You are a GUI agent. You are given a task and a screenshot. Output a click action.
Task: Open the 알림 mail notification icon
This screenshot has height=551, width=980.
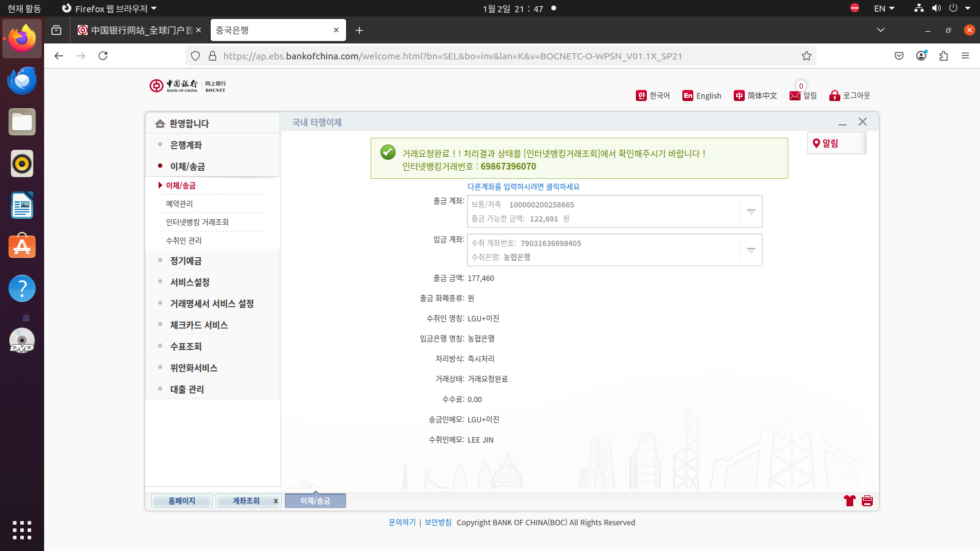click(x=795, y=96)
